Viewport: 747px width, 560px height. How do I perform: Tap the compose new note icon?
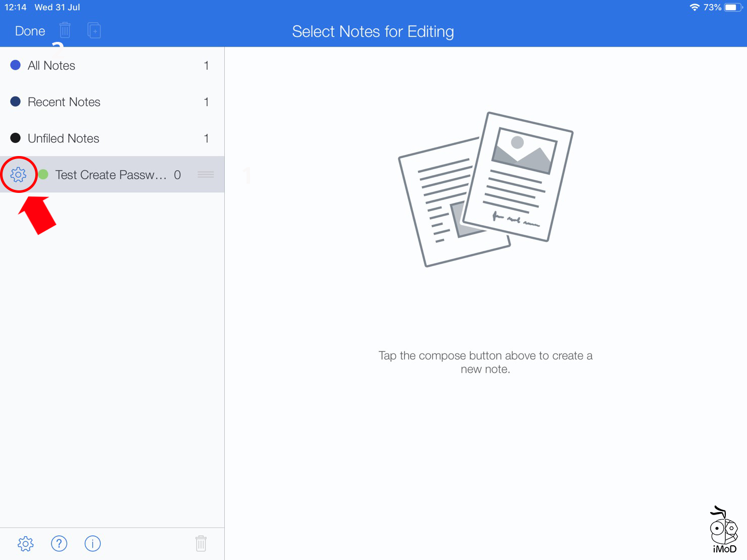(x=94, y=30)
